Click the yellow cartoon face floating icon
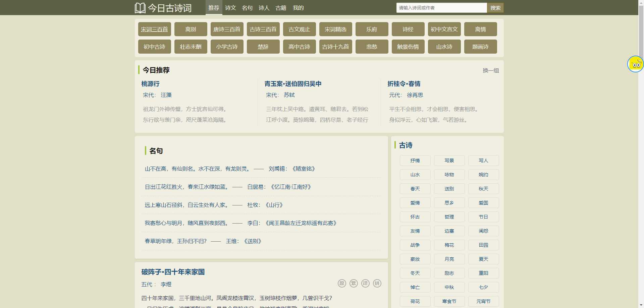Image resolution: width=644 pixels, height=308 pixels. pyautogui.click(x=635, y=64)
